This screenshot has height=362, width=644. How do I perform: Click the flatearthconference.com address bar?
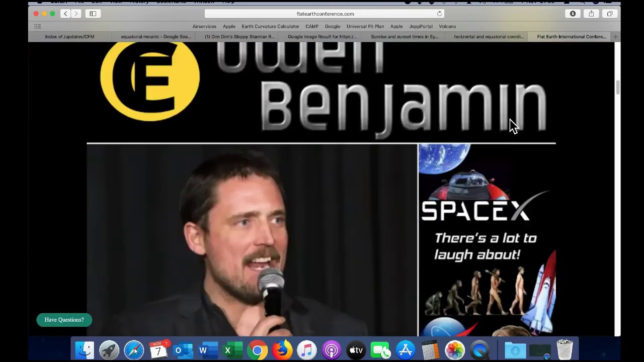[325, 14]
